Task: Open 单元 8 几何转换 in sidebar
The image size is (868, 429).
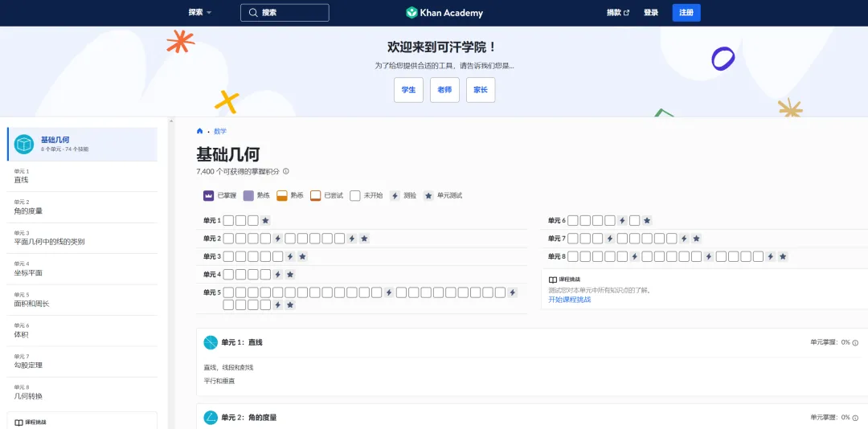Action: click(83, 393)
